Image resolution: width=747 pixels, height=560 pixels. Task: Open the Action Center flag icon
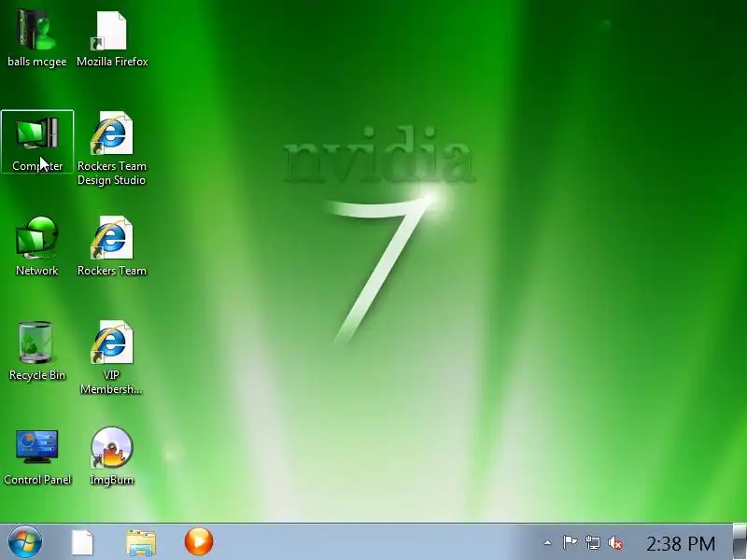570,542
